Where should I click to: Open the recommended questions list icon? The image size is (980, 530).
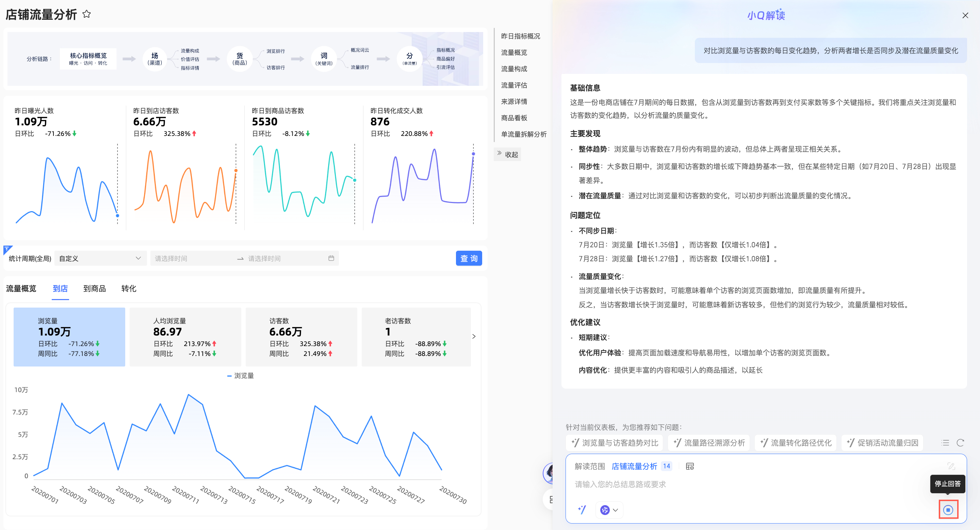[945, 442]
